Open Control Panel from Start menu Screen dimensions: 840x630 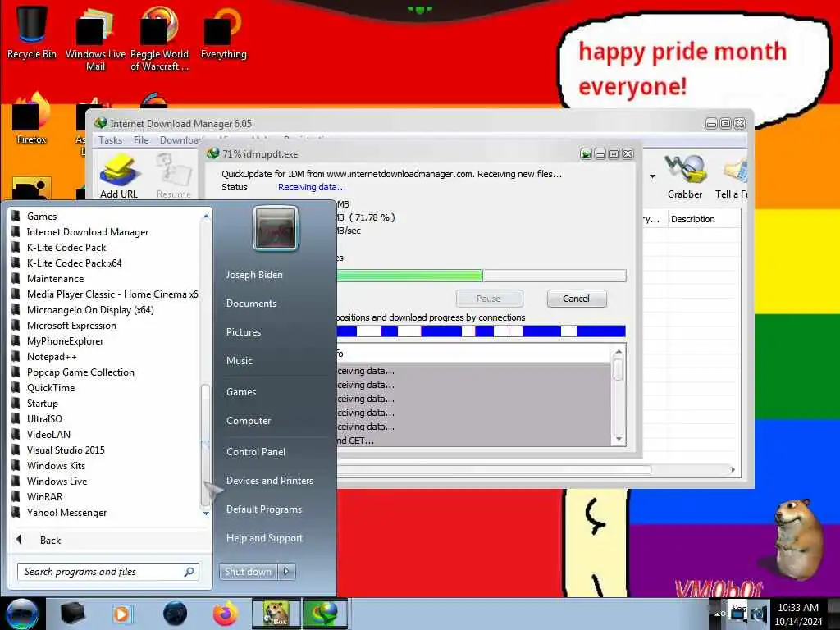(256, 452)
